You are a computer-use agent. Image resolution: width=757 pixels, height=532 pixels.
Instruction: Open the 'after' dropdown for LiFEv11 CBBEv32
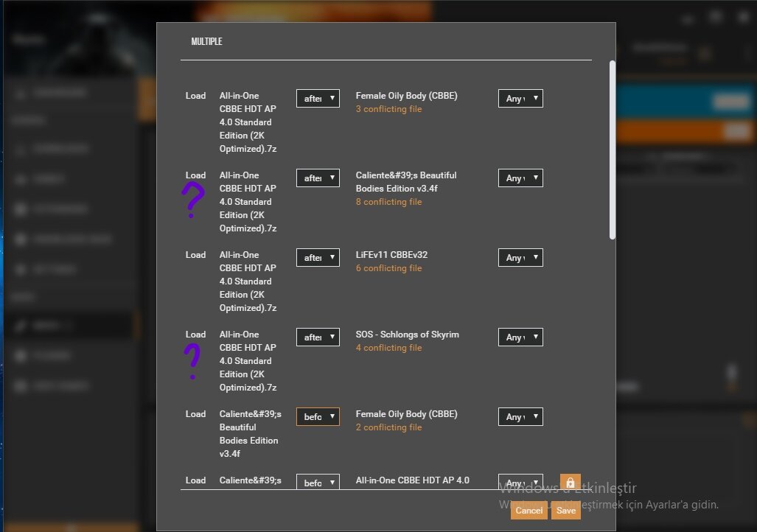pos(318,258)
